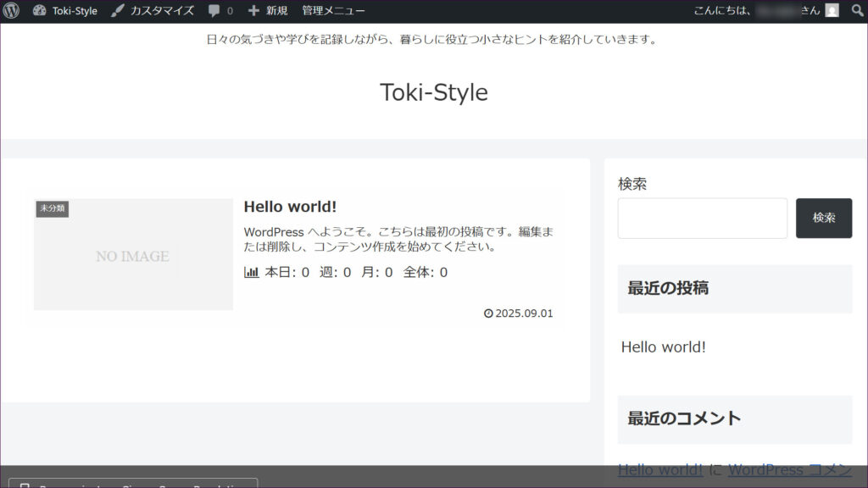Click the Toki-Style site title
This screenshot has height=488, width=868.
(433, 91)
